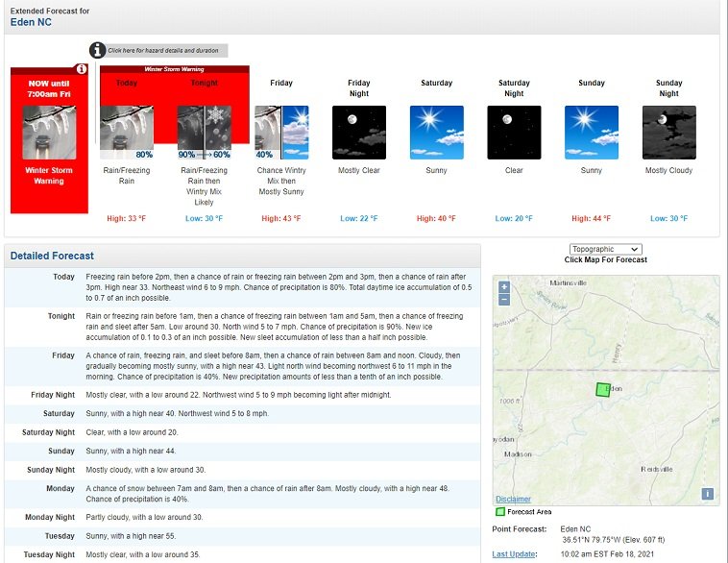Screen dimensions: 728x563
Task: Click the hazard details and duration banner text
Action: (163, 50)
